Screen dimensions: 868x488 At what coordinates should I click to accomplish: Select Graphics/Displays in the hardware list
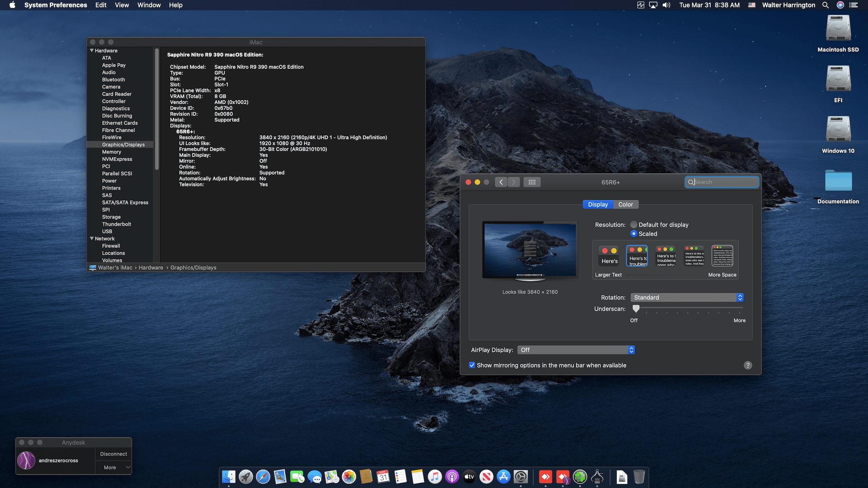[x=123, y=145]
